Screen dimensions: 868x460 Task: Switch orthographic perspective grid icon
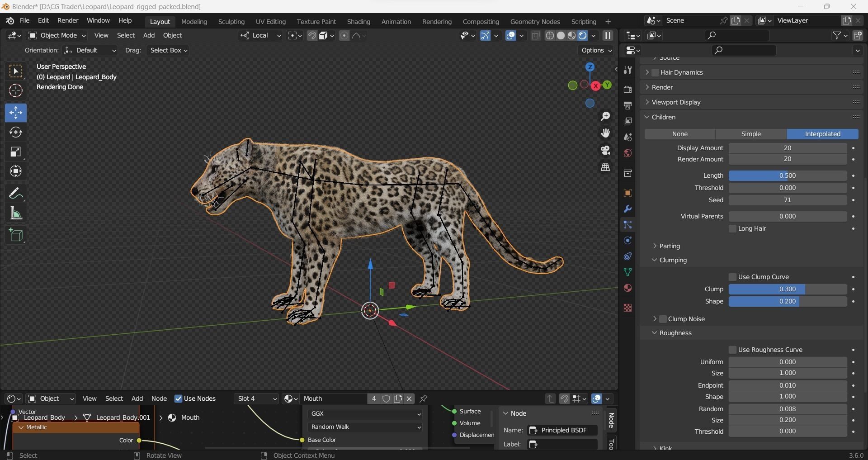[x=605, y=167]
